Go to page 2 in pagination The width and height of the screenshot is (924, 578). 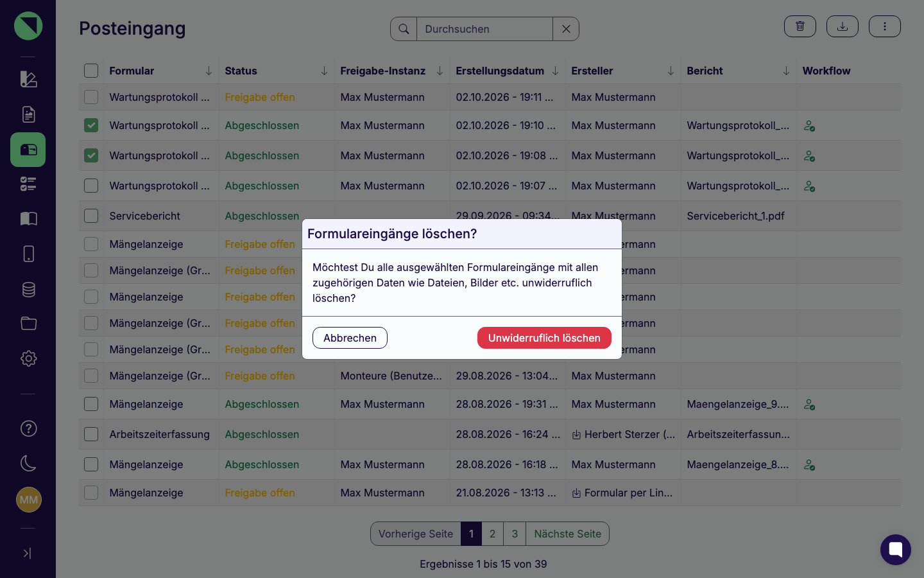click(492, 534)
